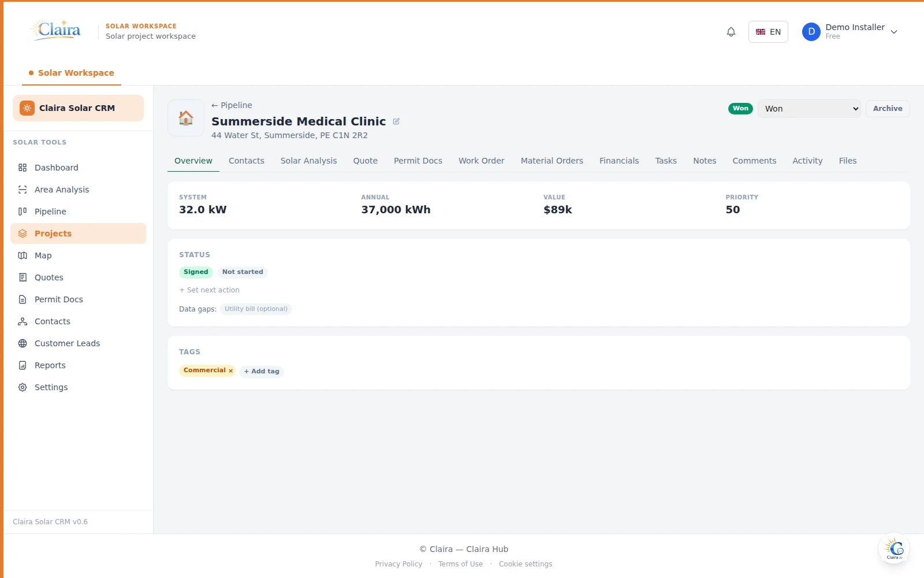Click Set next action link
This screenshot has width=924, height=578.
point(209,290)
